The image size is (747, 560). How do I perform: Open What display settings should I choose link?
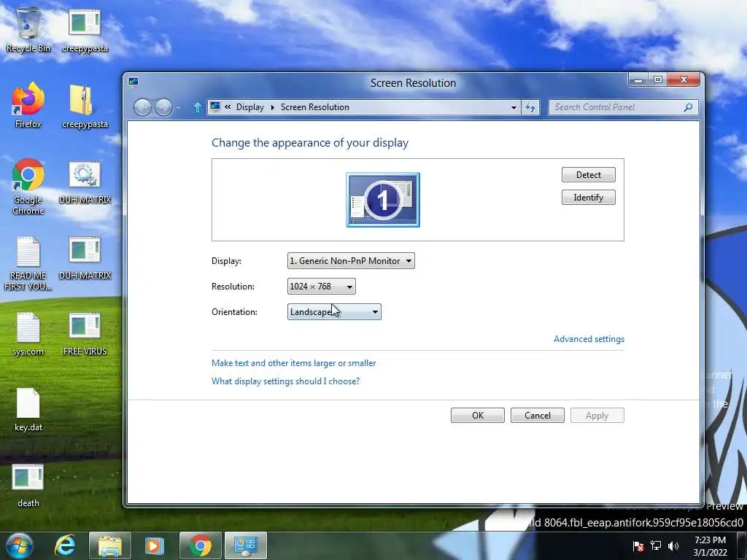click(285, 381)
